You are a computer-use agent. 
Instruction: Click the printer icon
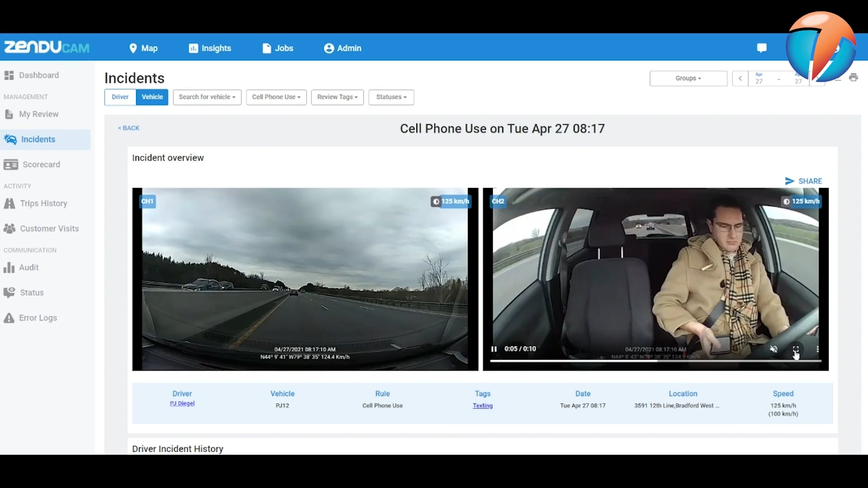click(x=853, y=78)
